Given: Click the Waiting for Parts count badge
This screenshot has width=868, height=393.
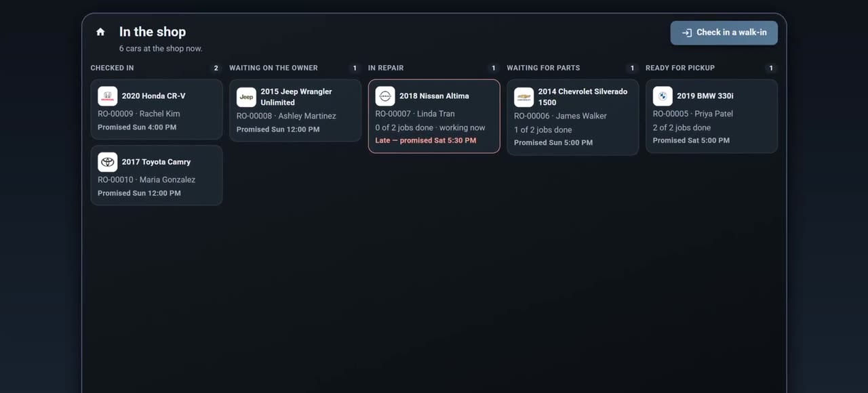Looking at the screenshot, I should 633,68.
